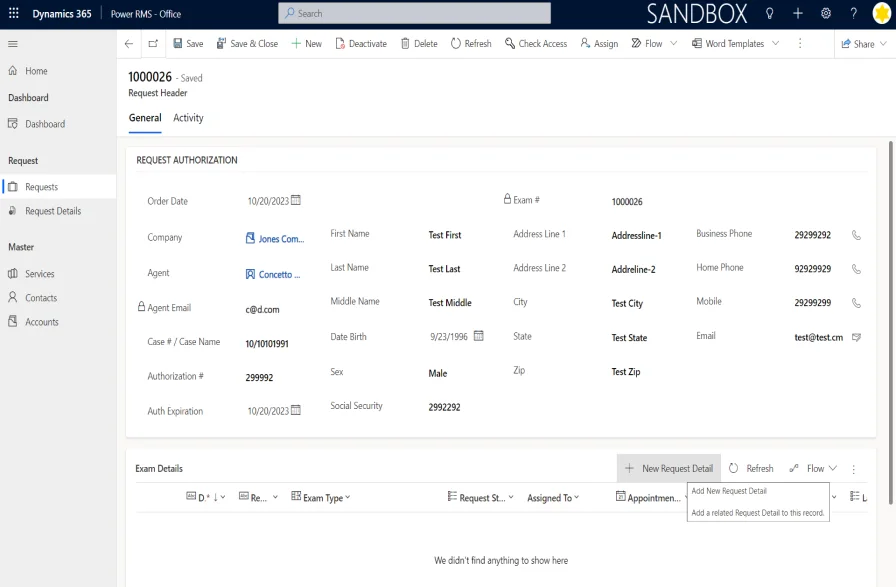896x587 pixels.
Task: Click the New Request Detail button
Action: pos(669,468)
